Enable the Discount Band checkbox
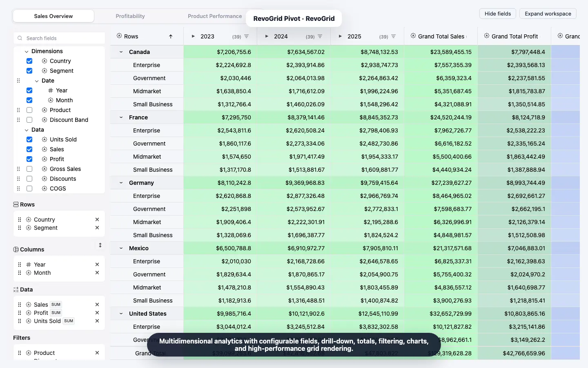The width and height of the screenshot is (588, 368). 29,120
